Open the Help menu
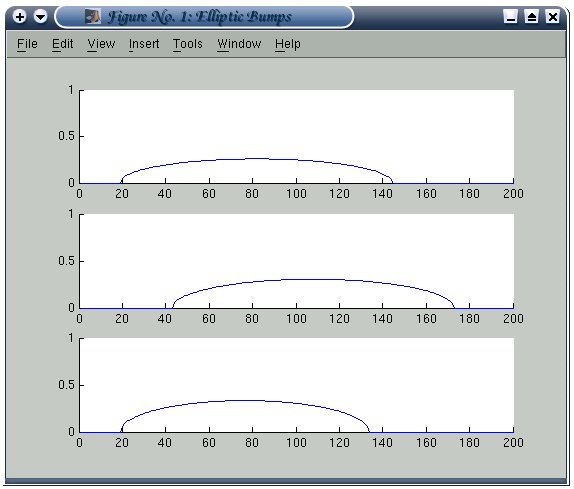The image size is (574, 489). [x=288, y=44]
